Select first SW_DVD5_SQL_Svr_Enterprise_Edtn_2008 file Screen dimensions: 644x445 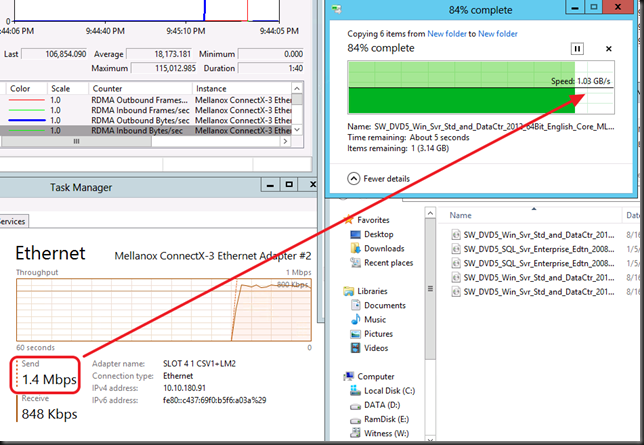(533, 249)
